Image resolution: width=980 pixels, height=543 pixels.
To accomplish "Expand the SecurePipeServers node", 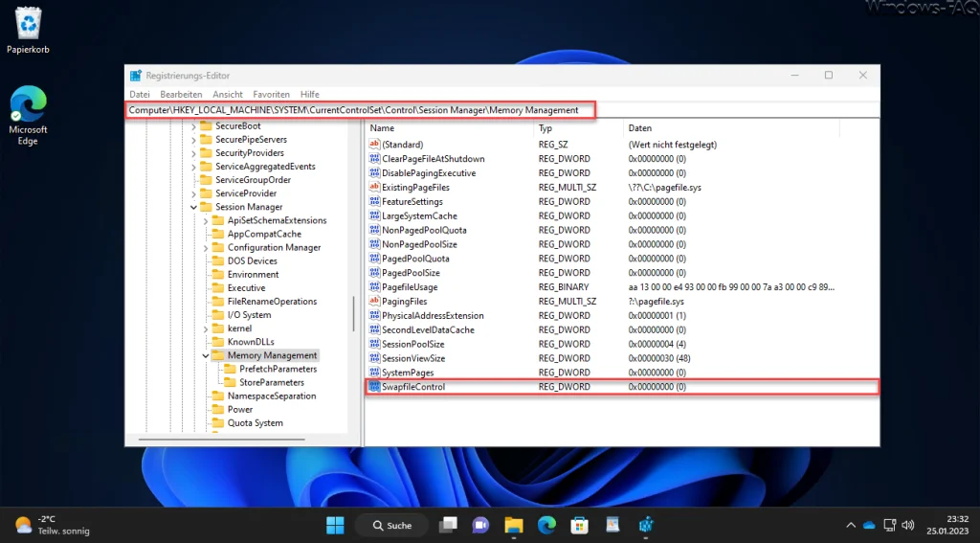I will tap(193, 140).
